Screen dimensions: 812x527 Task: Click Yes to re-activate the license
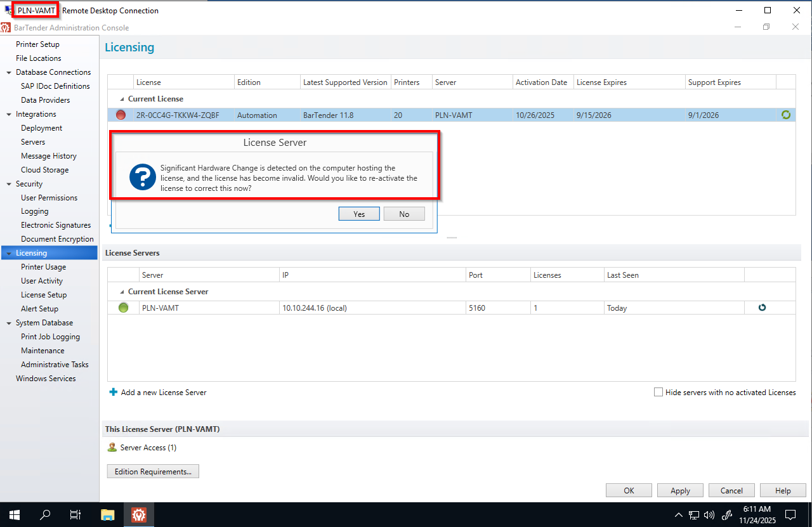coord(359,214)
